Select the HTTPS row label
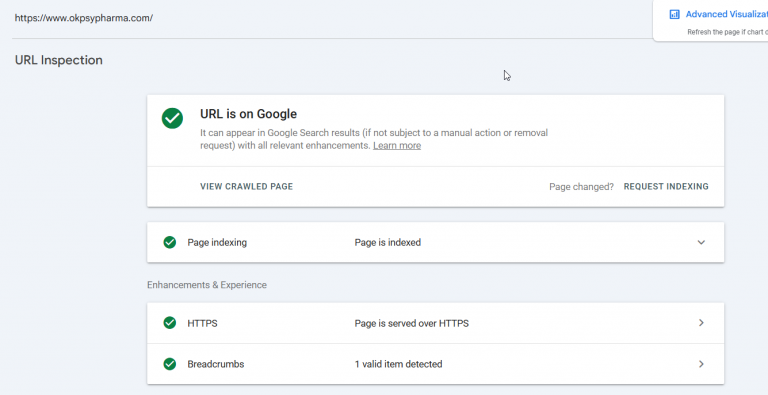Image resolution: width=768 pixels, height=395 pixels. 202,323
